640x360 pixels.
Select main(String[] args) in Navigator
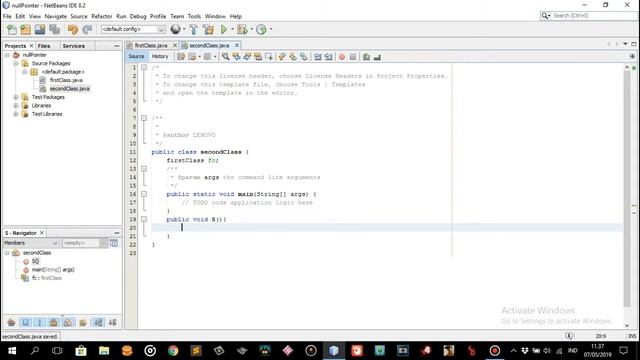(53, 269)
